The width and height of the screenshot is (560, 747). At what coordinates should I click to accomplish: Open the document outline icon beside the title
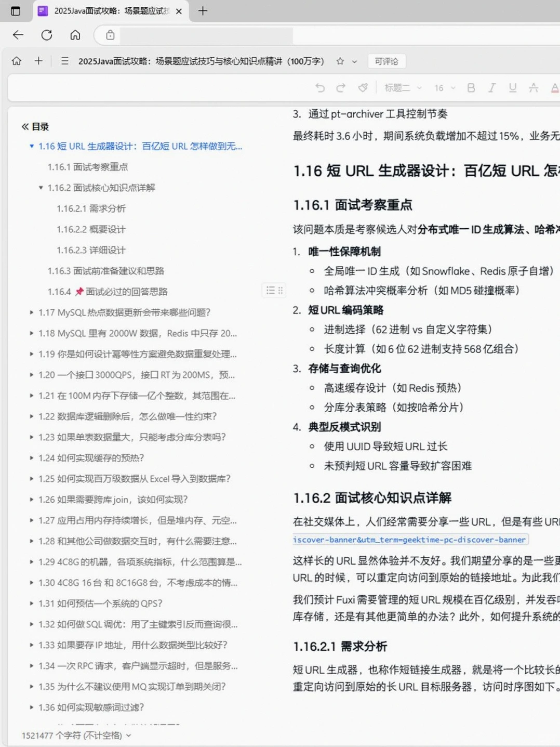click(64, 61)
